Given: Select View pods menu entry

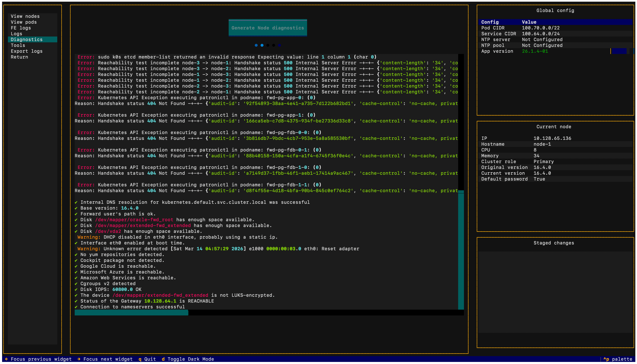Looking at the screenshot, I should pyautogui.click(x=33, y=22).
